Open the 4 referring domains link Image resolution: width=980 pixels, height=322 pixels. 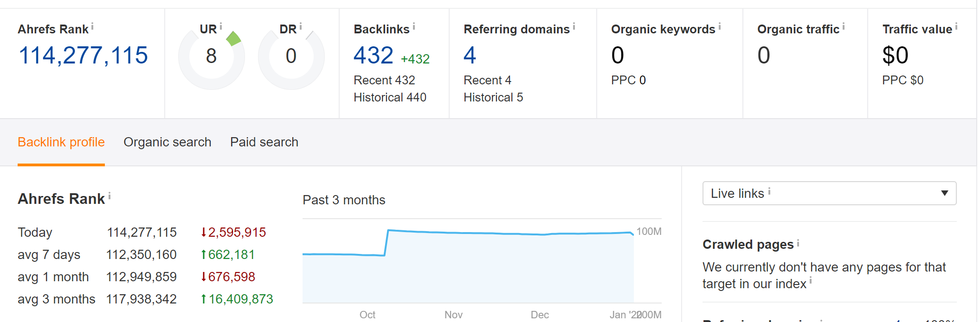point(470,56)
